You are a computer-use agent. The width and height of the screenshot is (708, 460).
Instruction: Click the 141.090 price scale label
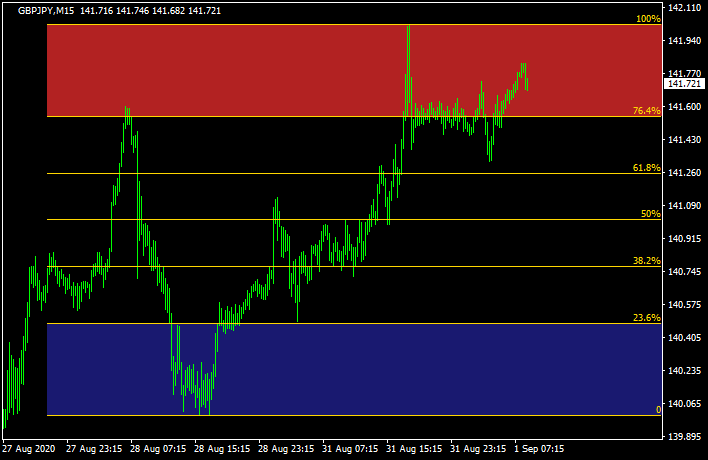click(685, 206)
